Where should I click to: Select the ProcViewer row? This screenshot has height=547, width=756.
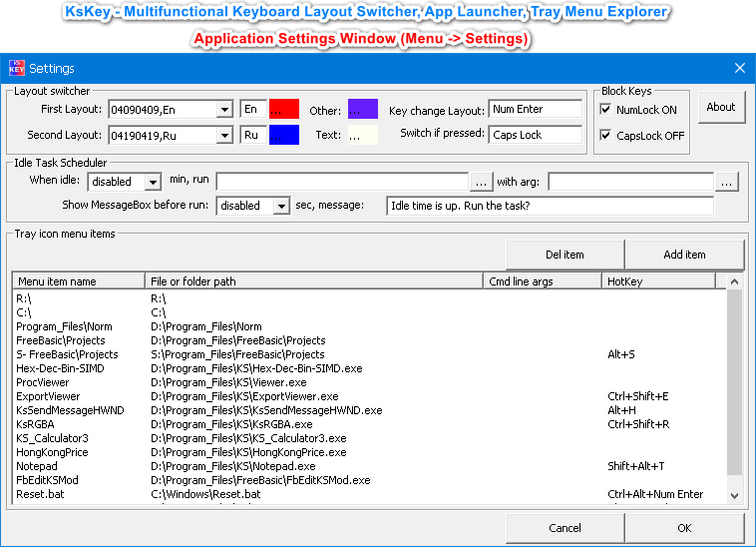point(369,383)
